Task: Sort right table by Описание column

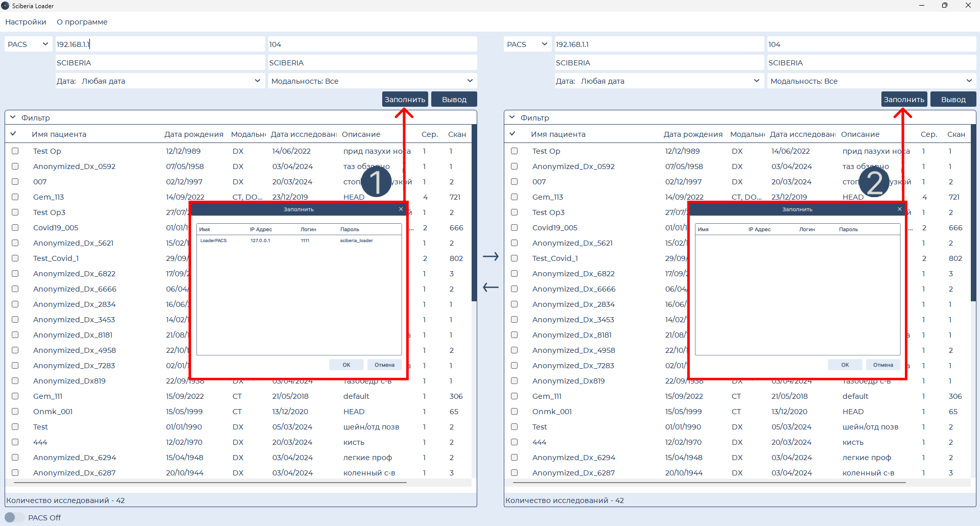Action: (860, 134)
